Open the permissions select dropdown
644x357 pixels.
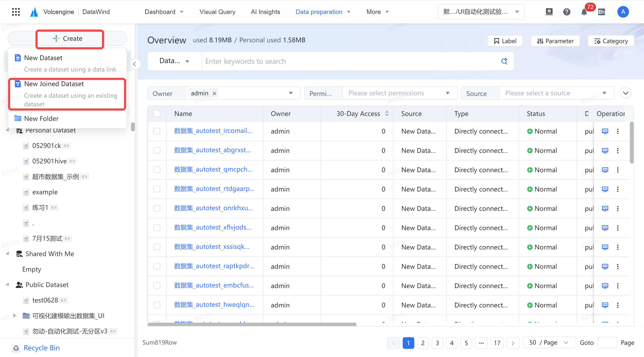tap(399, 93)
